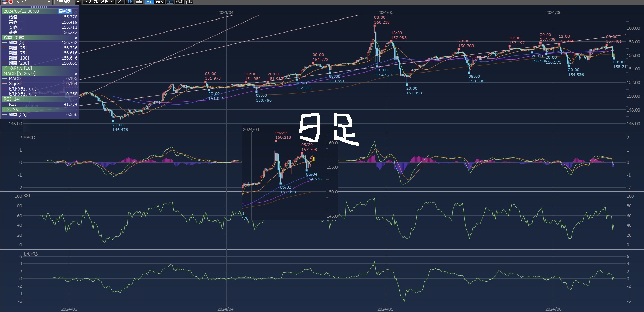
Task: Click the blue chart display icon
Action: [x=170, y=2]
